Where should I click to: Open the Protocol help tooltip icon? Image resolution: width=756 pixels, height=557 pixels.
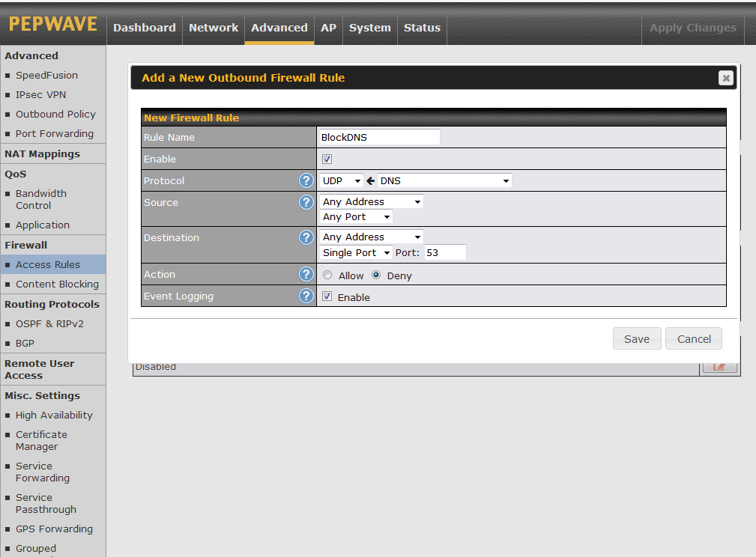pos(306,180)
